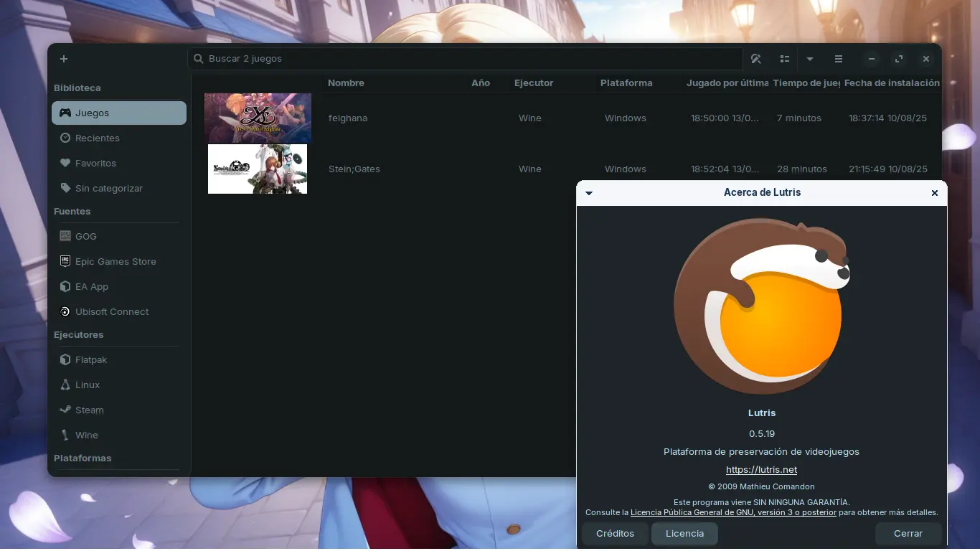Go to Recientes in the library
Screen dimensions: 980x551
click(x=97, y=138)
